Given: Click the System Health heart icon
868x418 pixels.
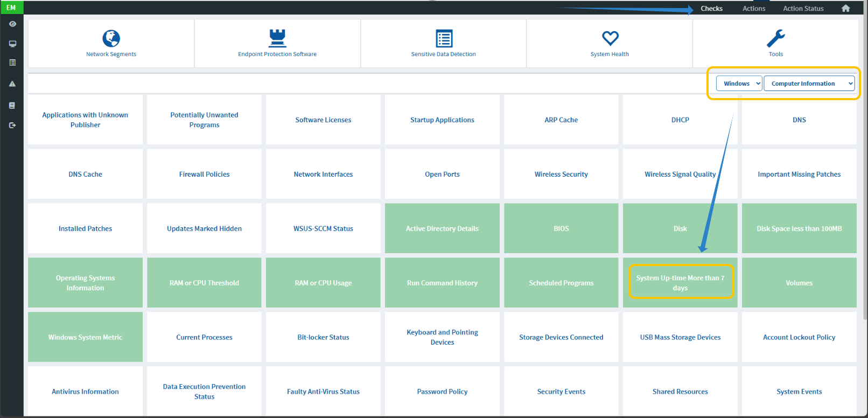Looking at the screenshot, I should 610,38.
